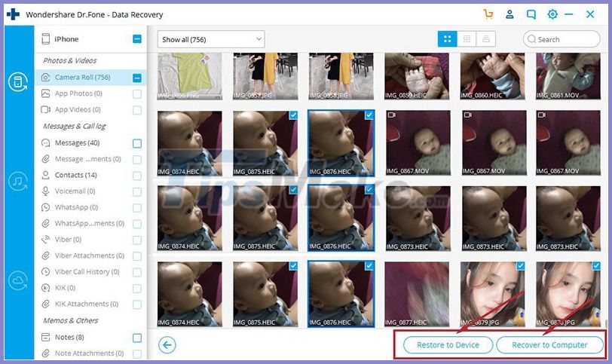Image resolution: width=612 pixels, height=364 pixels.
Task: Click the Restore to Device button
Action: (x=448, y=345)
